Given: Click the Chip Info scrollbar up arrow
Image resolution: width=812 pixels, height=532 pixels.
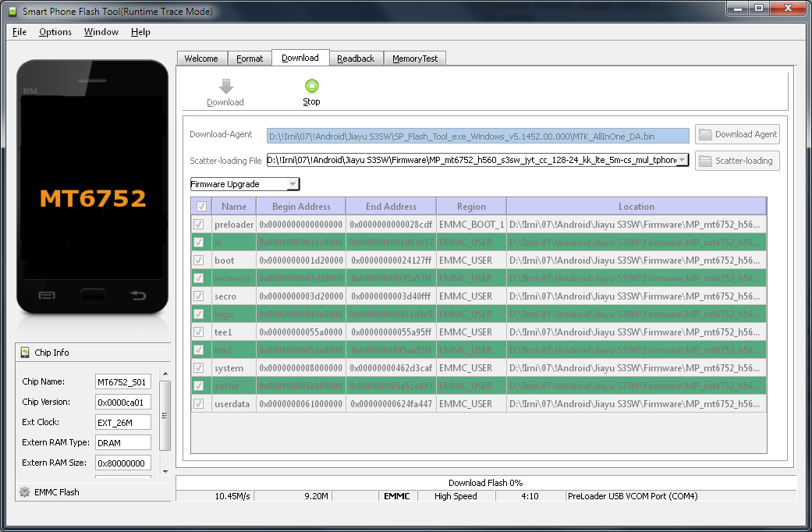Looking at the screenshot, I should [165, 374].
